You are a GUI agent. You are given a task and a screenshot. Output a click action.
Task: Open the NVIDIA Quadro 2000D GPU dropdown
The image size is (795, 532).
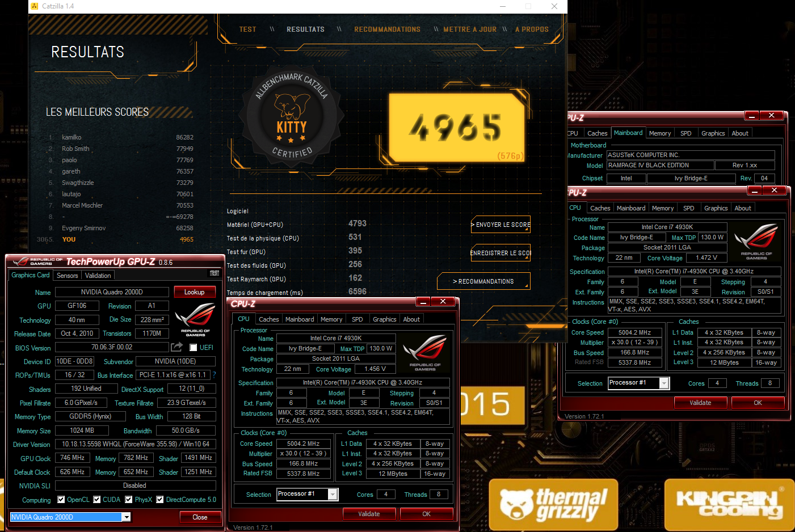pyautogui.click(x=127, y=517)
